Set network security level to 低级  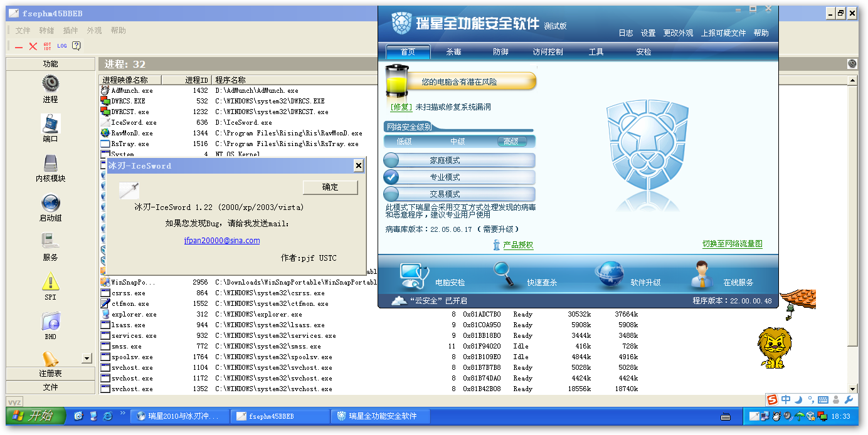point(405,142)
